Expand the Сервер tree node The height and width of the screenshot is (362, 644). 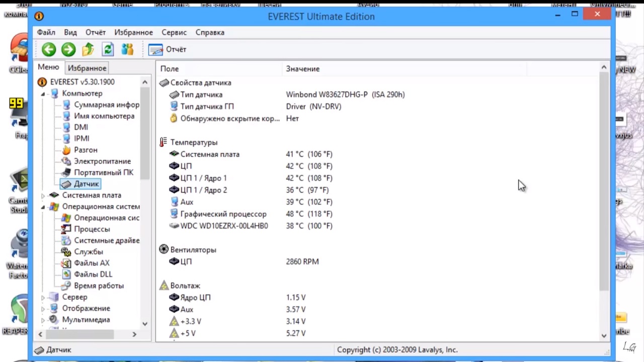pos(43,298)
